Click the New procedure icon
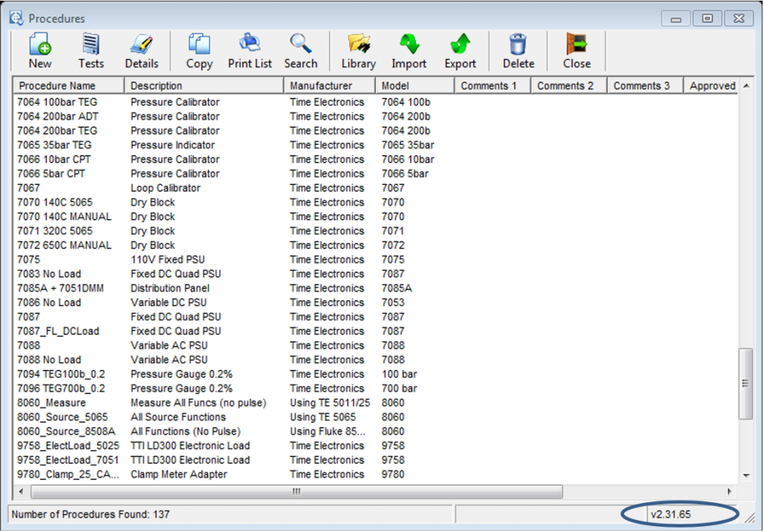This screenshot has width=764, height=532. tap(40, 45)
